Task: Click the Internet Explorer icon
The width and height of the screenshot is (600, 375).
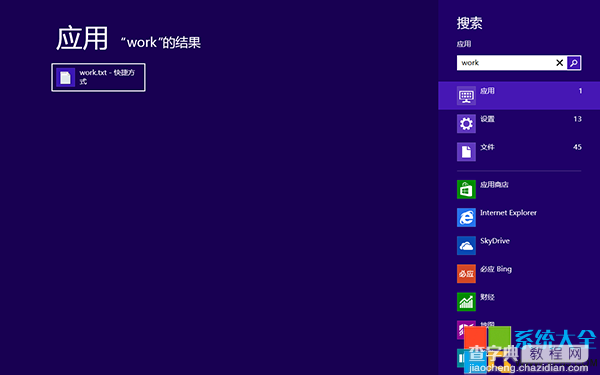Action: pos(466,217)
